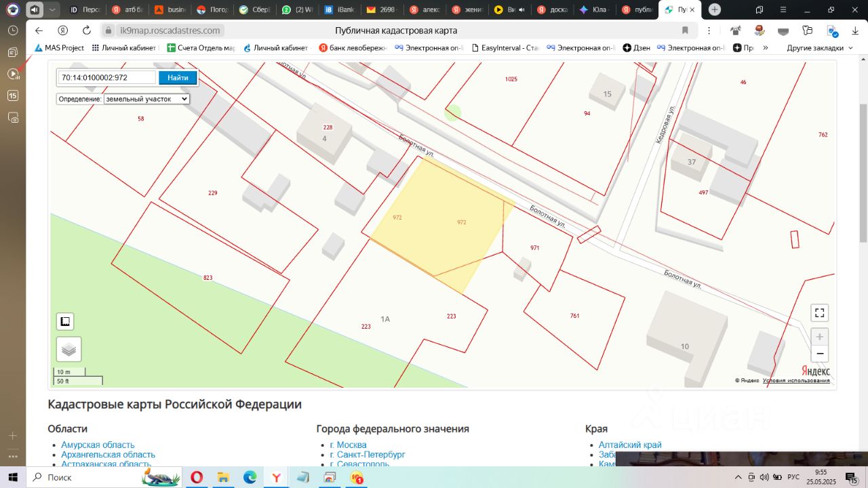Screen dimensions: 868x488
Task: Click the Windows taskbar search box
Action: click(x=104, y=477)
